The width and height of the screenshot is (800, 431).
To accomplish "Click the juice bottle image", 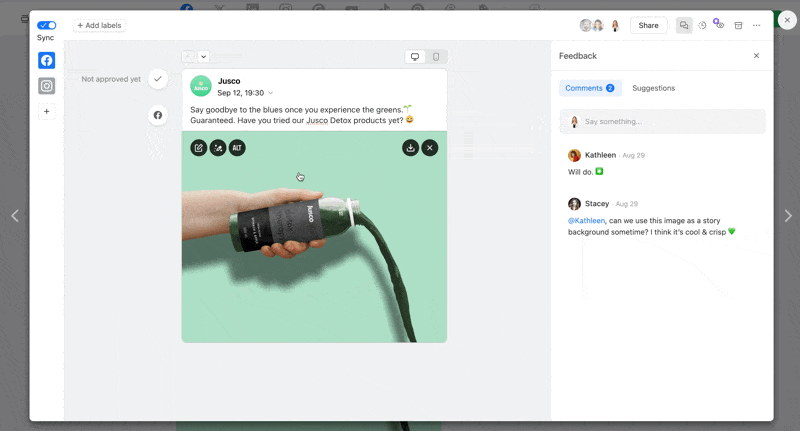I will [314, 237].
